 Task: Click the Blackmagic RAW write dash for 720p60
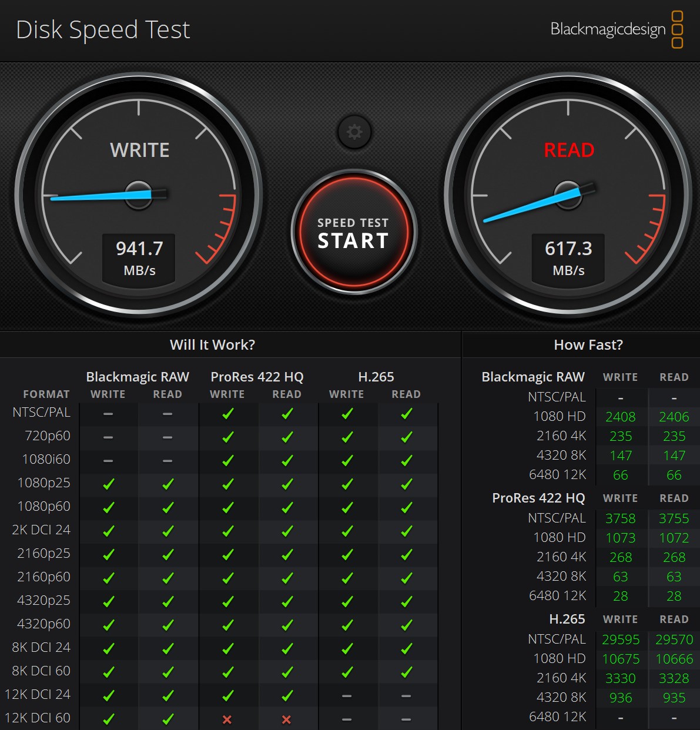(x=108, y=437)
